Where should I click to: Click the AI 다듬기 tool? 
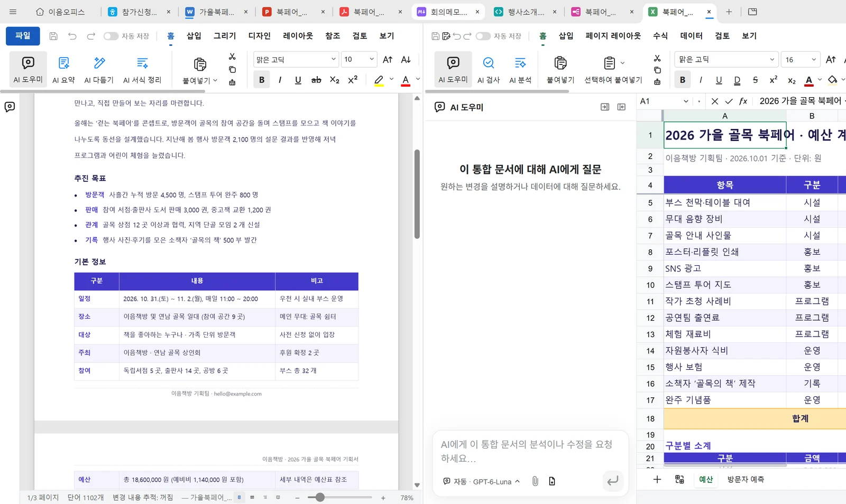[99, 69]
